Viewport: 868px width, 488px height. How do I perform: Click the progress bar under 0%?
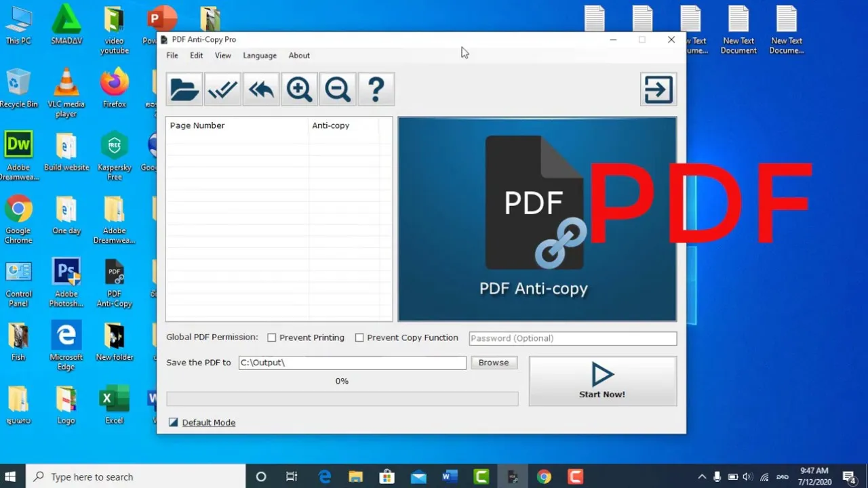point(342,399)
